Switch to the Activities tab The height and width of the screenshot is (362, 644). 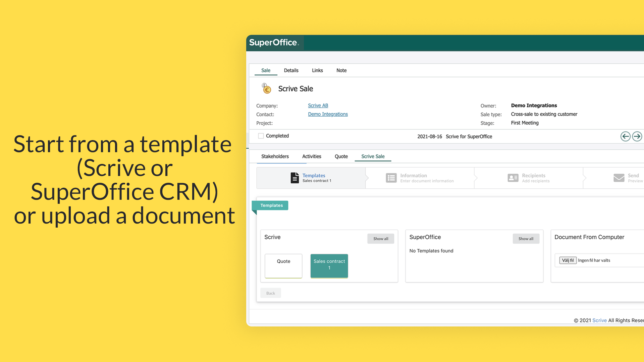312,156
